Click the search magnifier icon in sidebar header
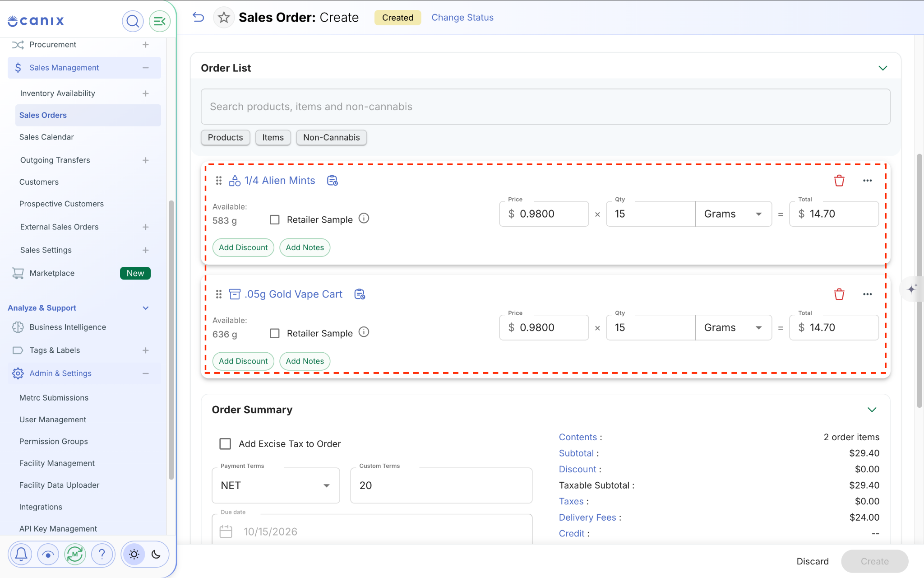 [x=133, y=21]
